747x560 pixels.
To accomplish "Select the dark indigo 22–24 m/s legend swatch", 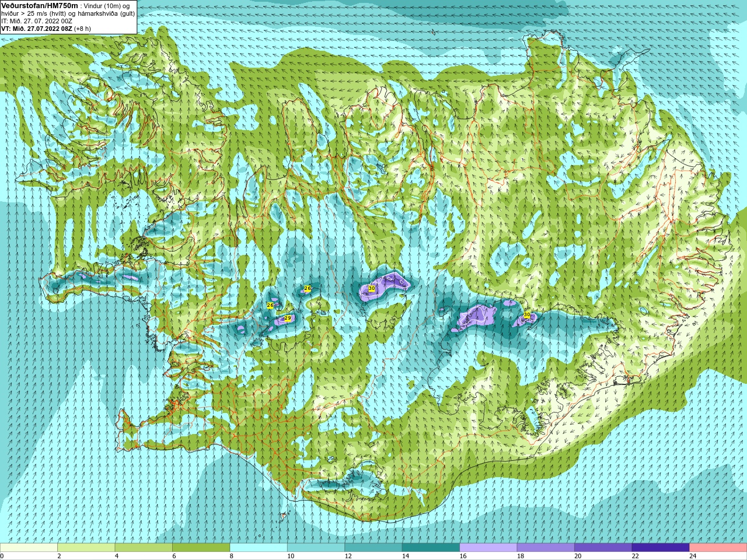I will 661,548.
